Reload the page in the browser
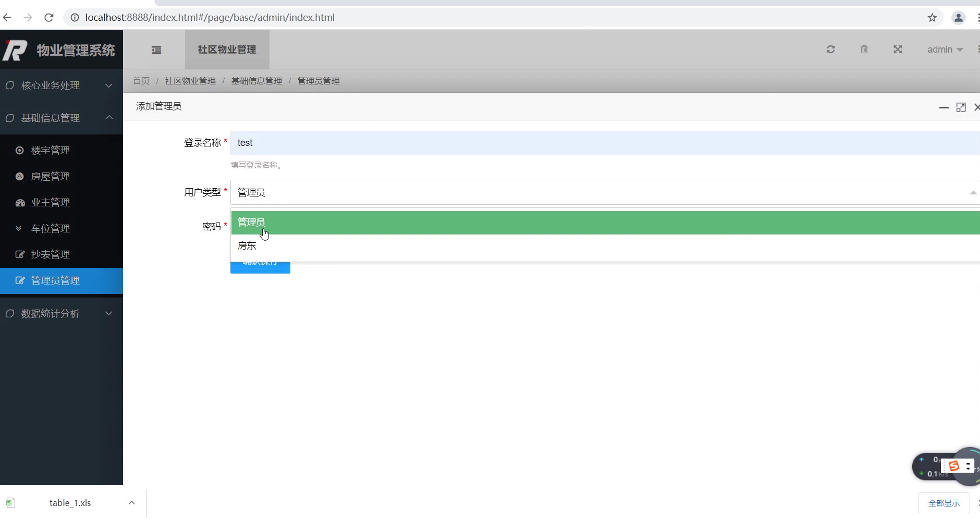 tap(49, 18)
